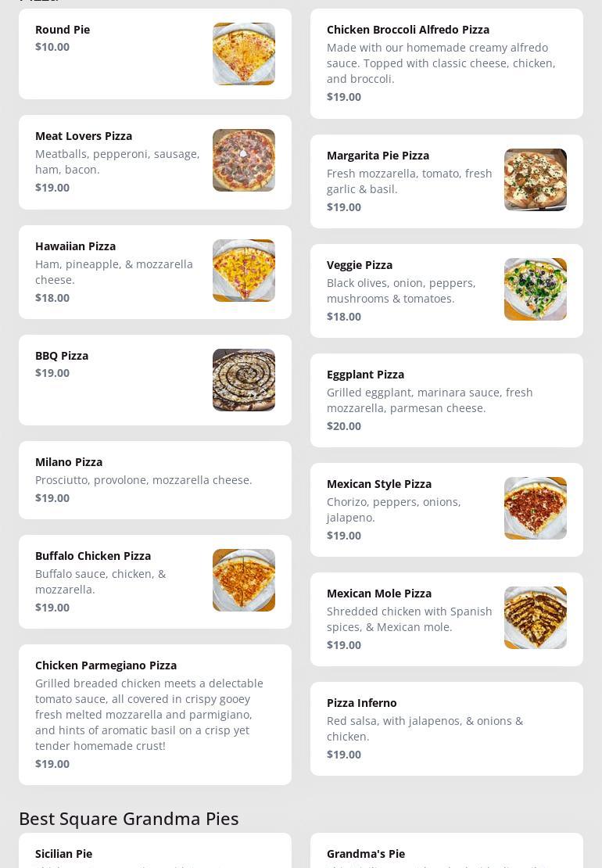Click the Buffalo Chicken Pizza photo
602x868 pixels.
(243, 580)
